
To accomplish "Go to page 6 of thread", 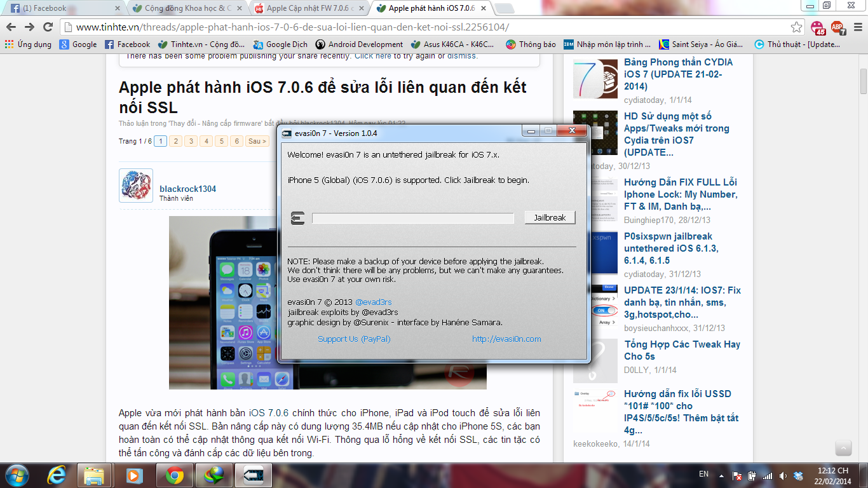I will pyautogui.click(x=236, y=141).
